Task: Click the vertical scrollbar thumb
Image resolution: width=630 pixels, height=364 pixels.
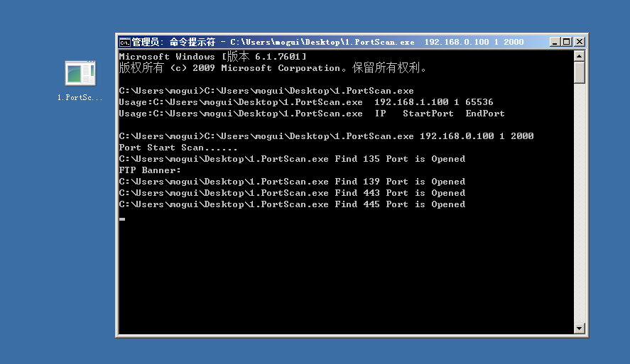Action: pyautogui.click(x=579, y=72)
